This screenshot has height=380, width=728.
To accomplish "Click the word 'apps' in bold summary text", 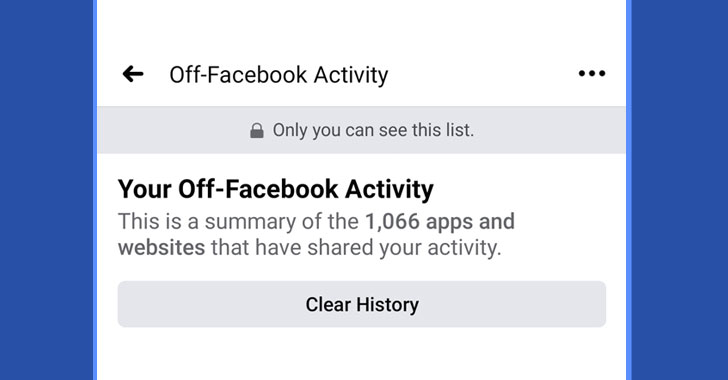I will coord(449,223).
